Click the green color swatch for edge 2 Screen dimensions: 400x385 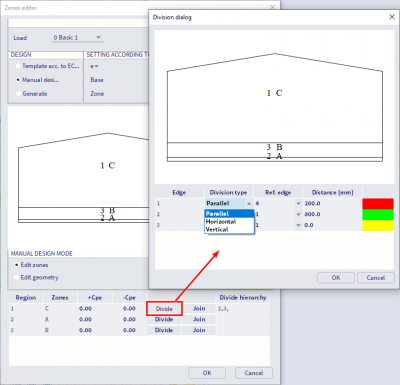(x=378, y=214)
